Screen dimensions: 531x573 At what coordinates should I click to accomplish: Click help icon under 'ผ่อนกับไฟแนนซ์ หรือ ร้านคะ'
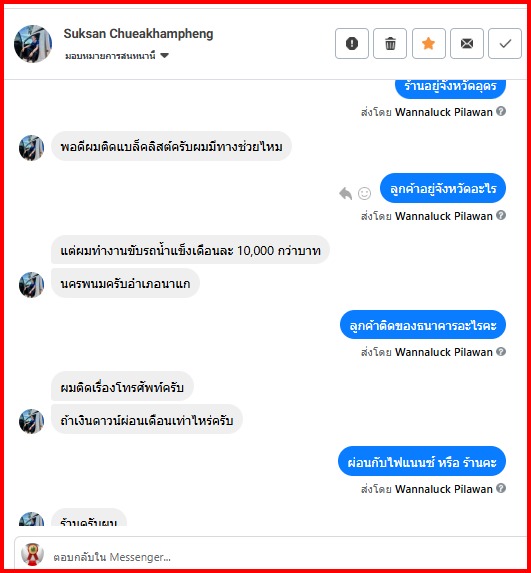(501, 488)
